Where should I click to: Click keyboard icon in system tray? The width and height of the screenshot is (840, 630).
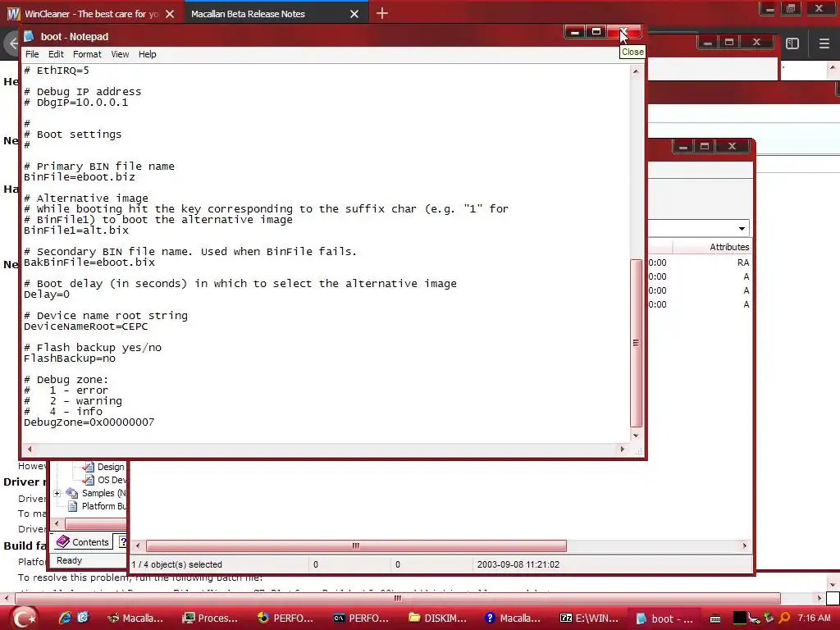pos(715,619)
